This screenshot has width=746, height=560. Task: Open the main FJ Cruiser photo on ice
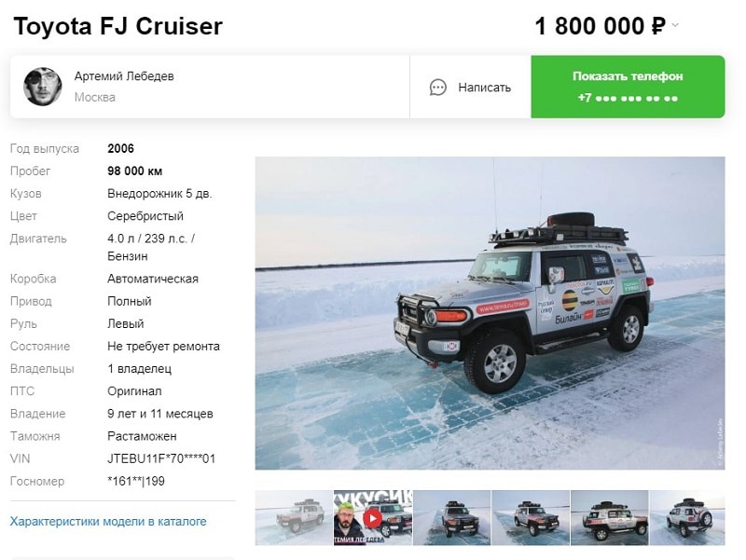[x=490, y=313]
